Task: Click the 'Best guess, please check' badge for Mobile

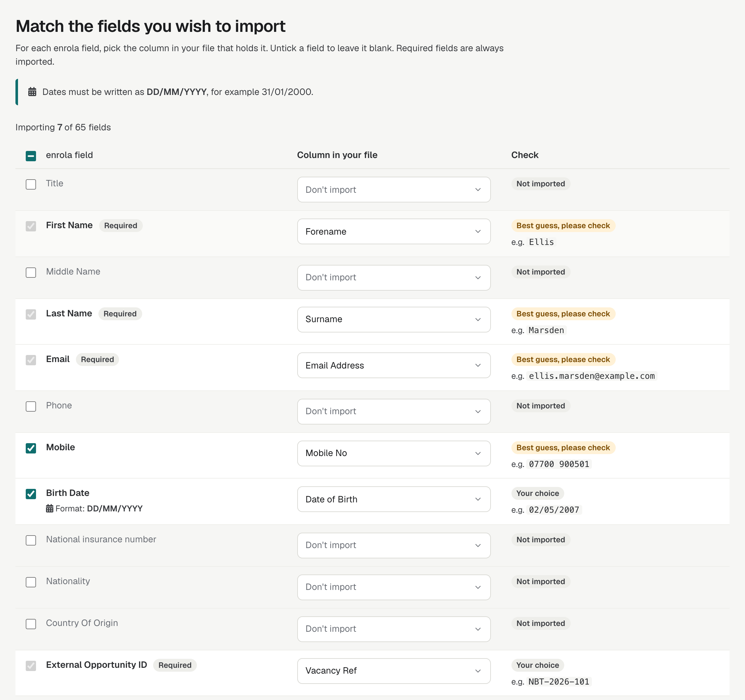Action: click(x=563, y=448)
